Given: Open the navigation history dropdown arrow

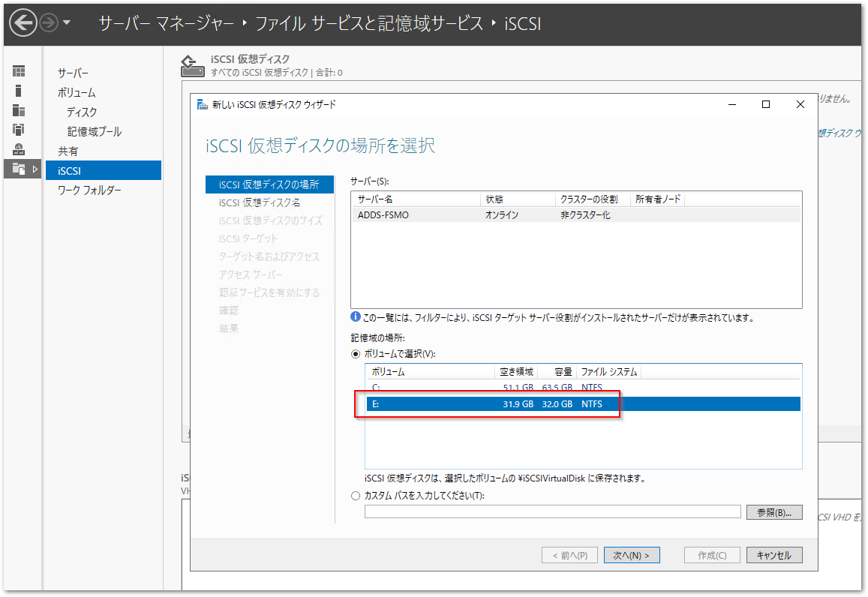Looking at the screenshot, I should (65, 23).
